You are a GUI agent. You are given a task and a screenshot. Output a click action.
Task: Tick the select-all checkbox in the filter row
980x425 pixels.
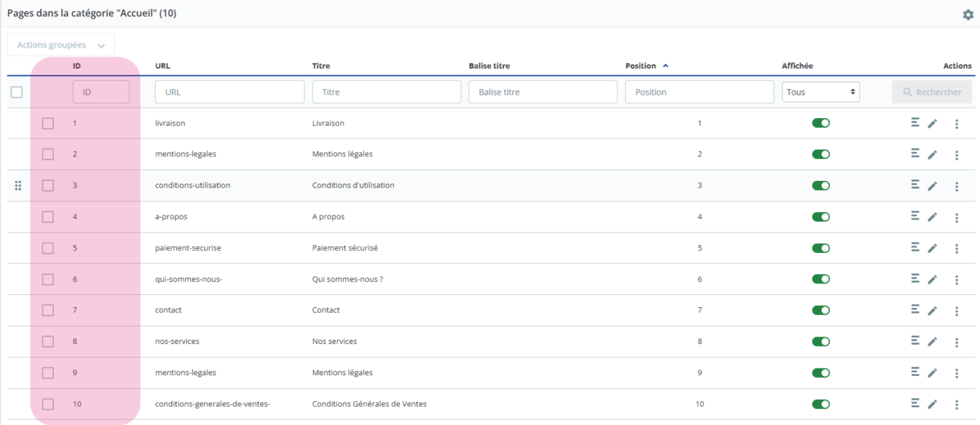coord(17,92)
